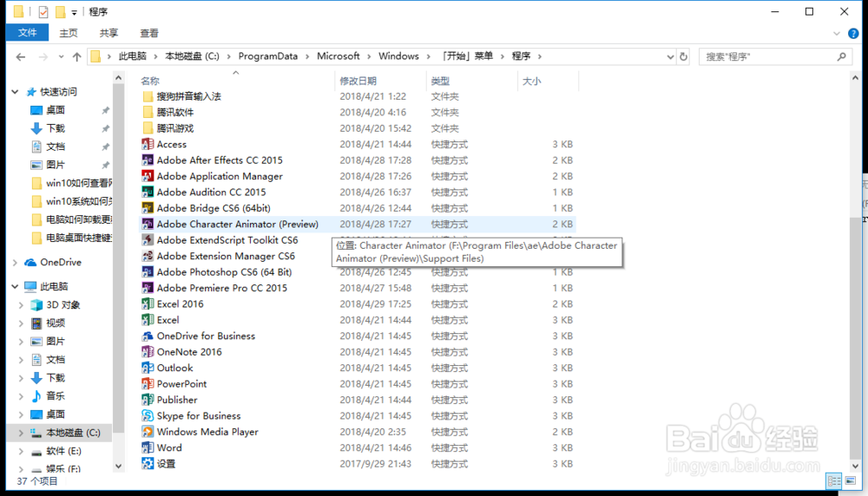Select the Adobe Extension Manager CS6 icon

(x=148, y=257)
